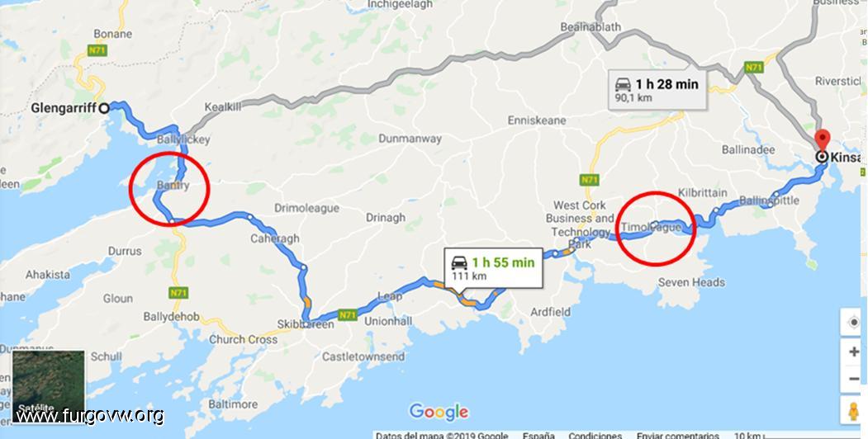Switch to Satélite view thumbnail
This screenshot has height=439, width=868.
coord(49,385)
